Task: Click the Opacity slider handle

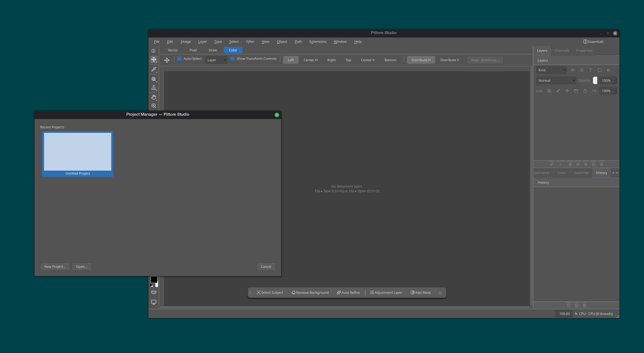Action: point(595,81)
